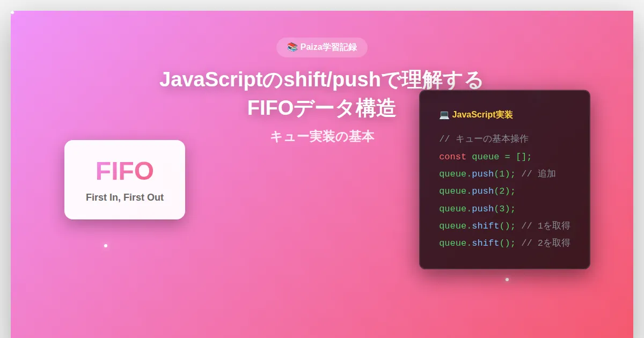Viewport: 644px width, 338px height.
Task: Click the JavaScript実装 code panel heading
Action: pos(482,115)
